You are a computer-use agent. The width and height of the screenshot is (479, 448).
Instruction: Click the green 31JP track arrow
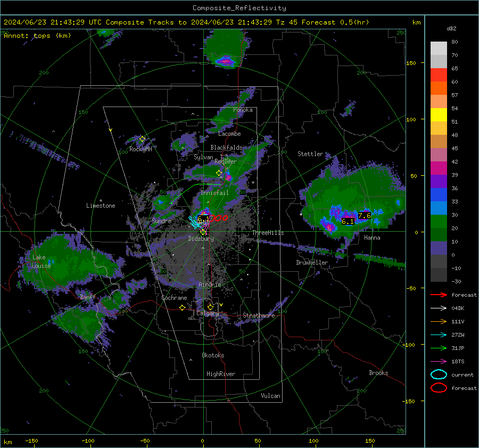[x=439, y=348]
